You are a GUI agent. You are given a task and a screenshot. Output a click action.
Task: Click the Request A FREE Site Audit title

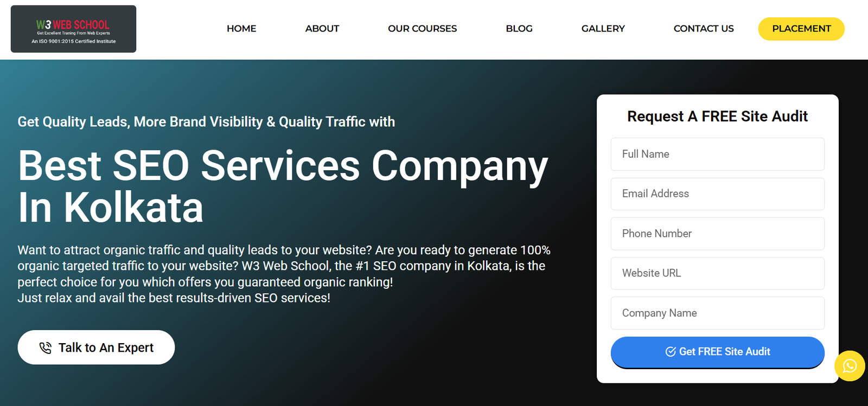pyautogui.click(x=717, y=117)
